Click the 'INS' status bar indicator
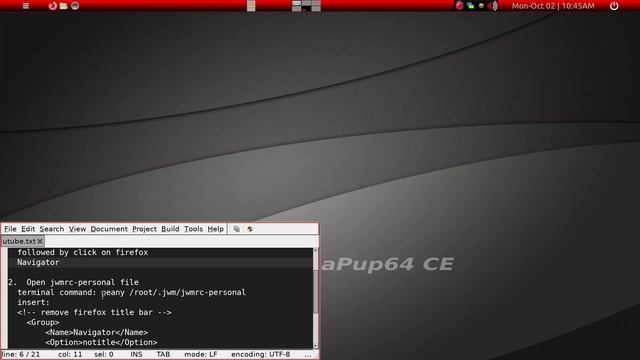 pyautogui.click(x=136, y=354)
